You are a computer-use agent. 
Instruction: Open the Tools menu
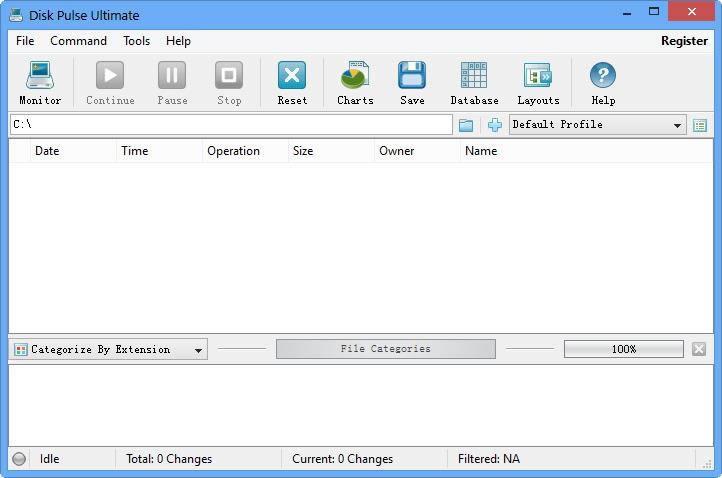tap(136, 41)
